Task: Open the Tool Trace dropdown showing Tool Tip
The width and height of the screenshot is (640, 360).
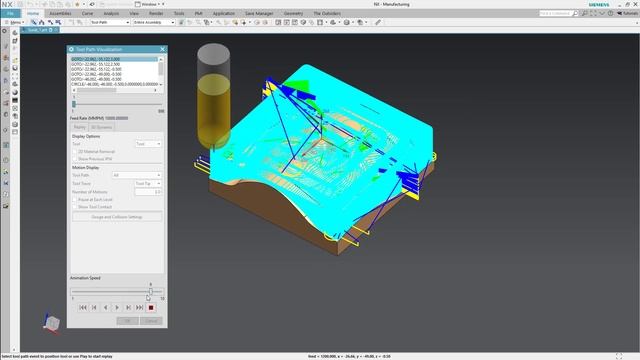Action: pos(148,184)
